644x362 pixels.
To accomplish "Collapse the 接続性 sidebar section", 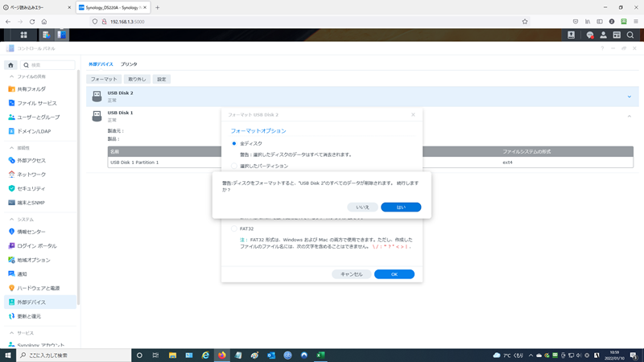I will (x=11, y=148).
